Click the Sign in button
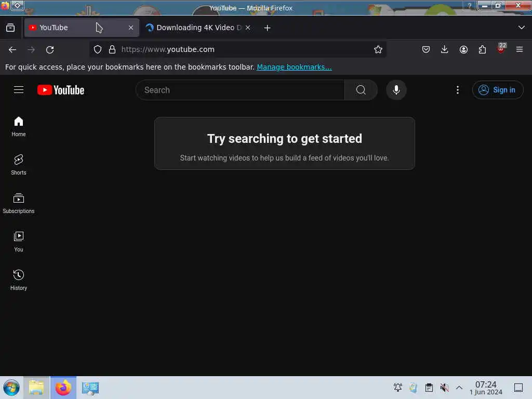 pos(497,90)
